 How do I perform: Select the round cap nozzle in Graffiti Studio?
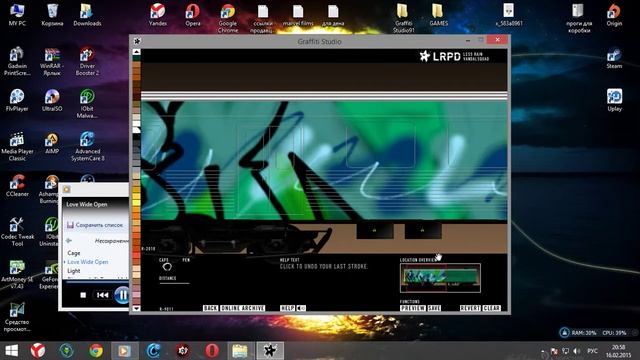(167, 267)
